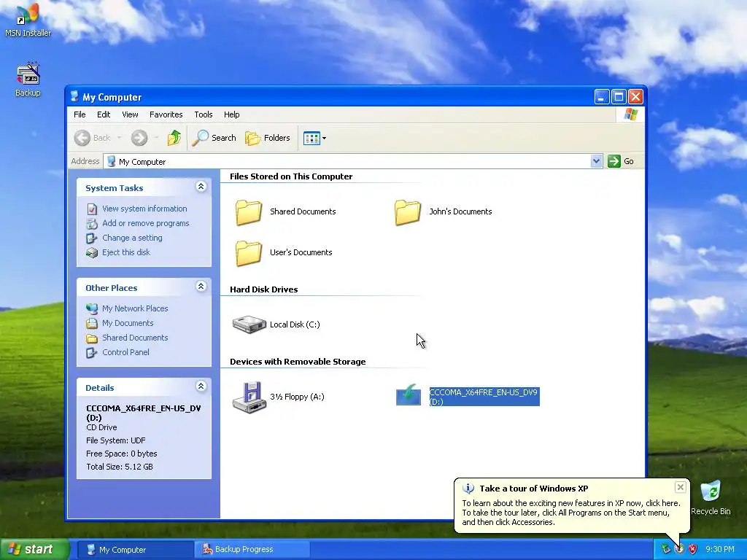Click the Control Panel sidebar icon
747x560 pixels.
click(92, 353)
